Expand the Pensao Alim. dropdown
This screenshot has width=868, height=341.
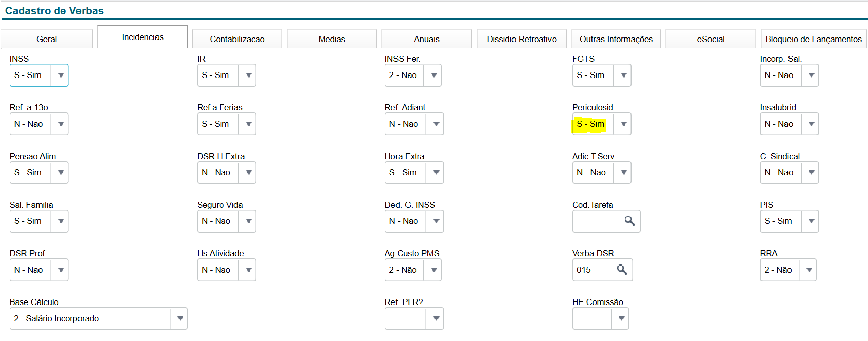coord(61,172)
